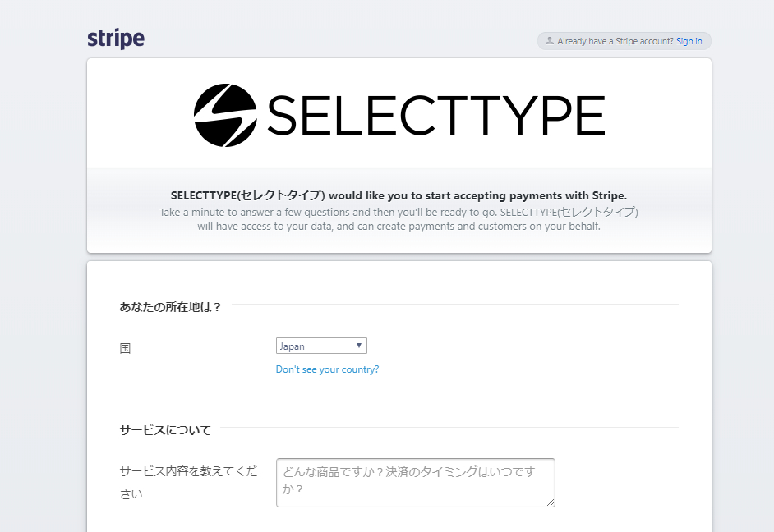Image resolution: width=774 pixels, height=532 pixels.
Task: Click the "will have access to your data" line
Action: [x=399, y=226]
